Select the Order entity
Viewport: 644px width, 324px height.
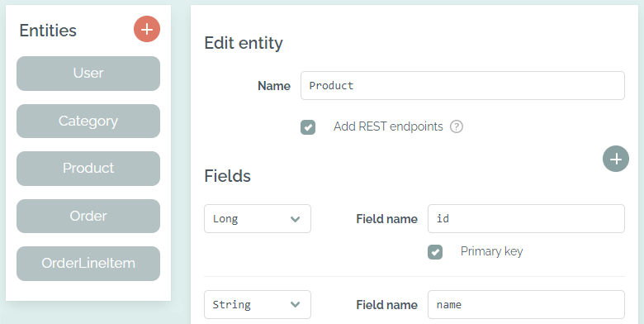(88, 217)
